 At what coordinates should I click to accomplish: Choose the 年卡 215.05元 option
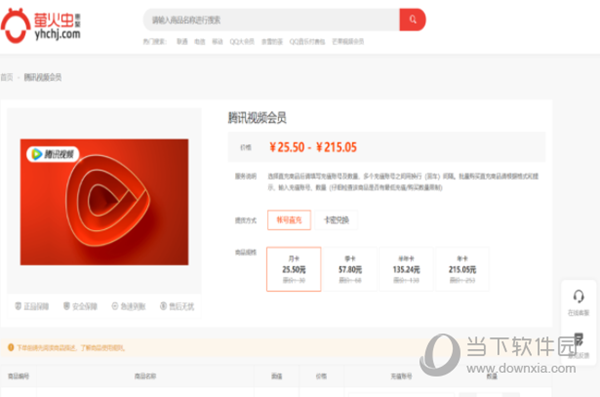[x=462, y=269]
